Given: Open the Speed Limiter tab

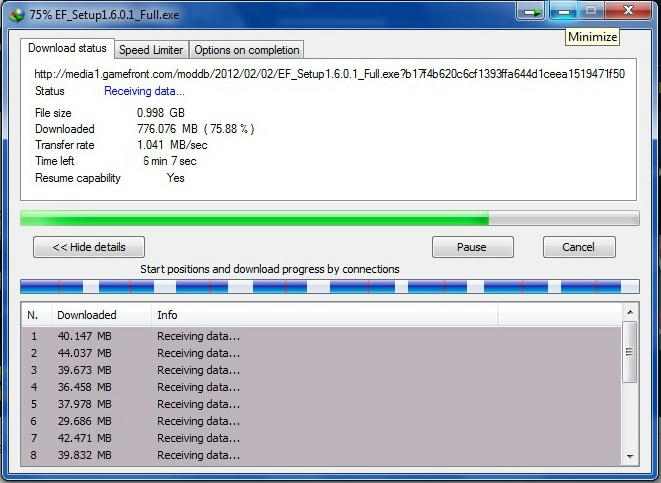Looking at the screenshot, I should [151, 50].
